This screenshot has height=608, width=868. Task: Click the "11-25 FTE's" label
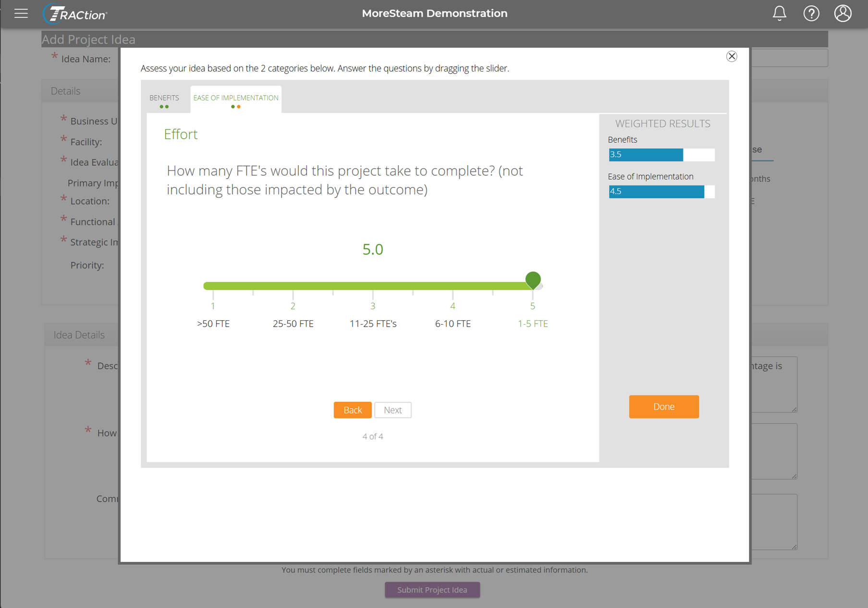(373, 324)
